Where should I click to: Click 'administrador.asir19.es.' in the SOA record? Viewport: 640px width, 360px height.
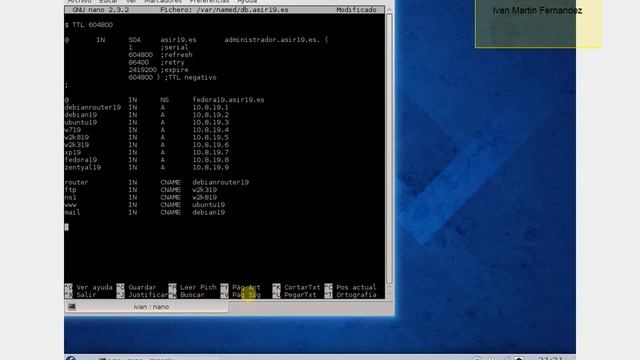272,40
